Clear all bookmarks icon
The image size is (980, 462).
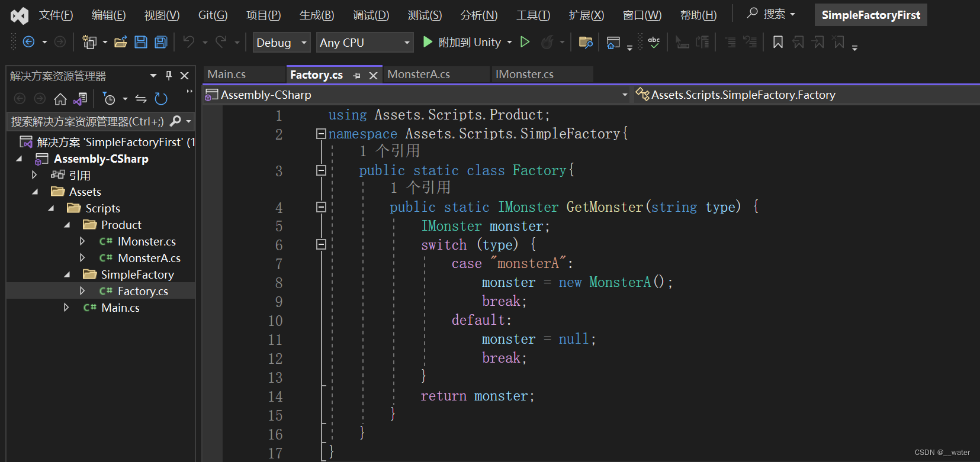(x=838, y=42)
